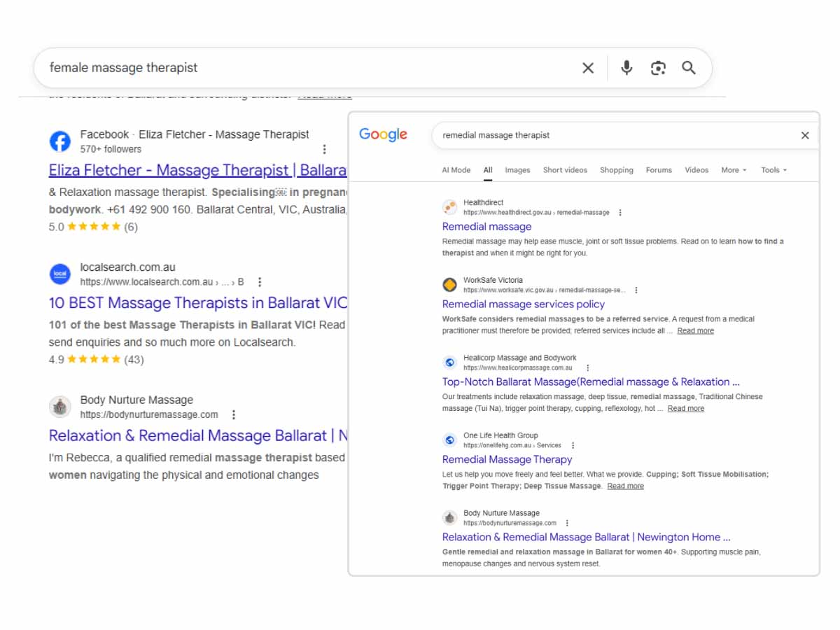Click the 5.0 star rating (6)
Viewport: 840px width, 630px height.
click(93, 227)
